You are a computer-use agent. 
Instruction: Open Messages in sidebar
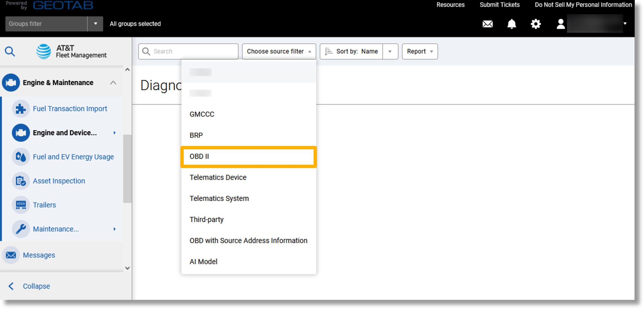point(39,255)
